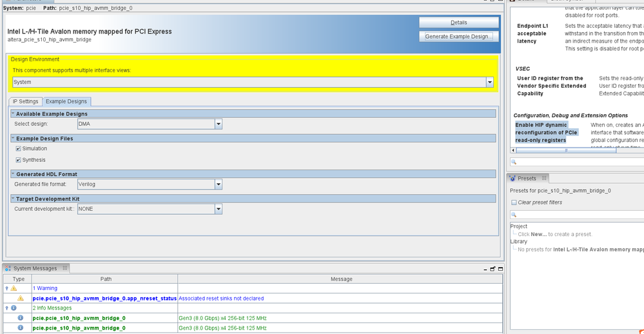
Task: Switch to the IP Settings tab
Action: tap(25, 101)
